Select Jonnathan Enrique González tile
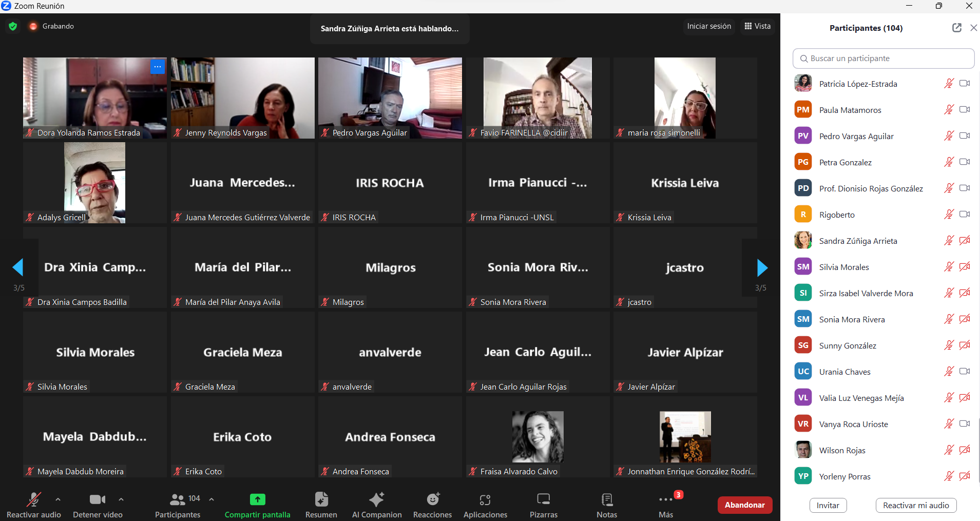This screenshot has height=521, width=980. [685, 437]
